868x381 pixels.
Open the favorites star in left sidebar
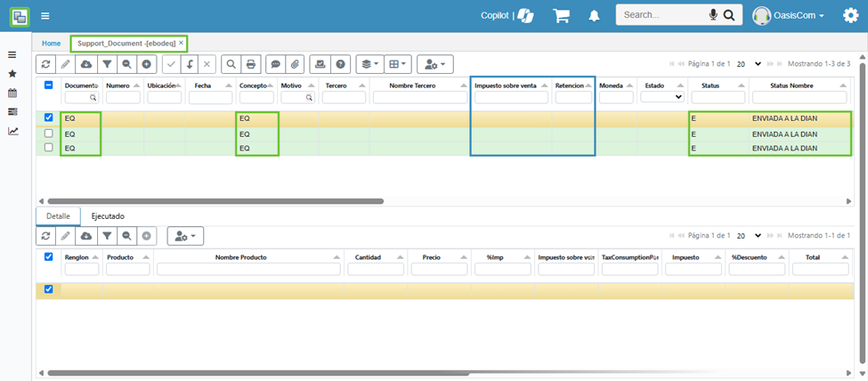coord(12,74)
